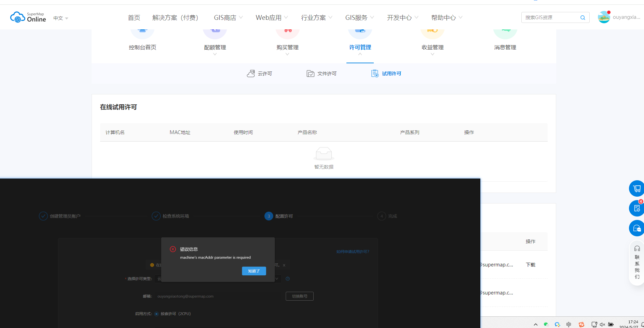The width and height of the screenshot is (644, 328).
Task: Open the 许可管理 console tab
Action: [x=360, y=47]
